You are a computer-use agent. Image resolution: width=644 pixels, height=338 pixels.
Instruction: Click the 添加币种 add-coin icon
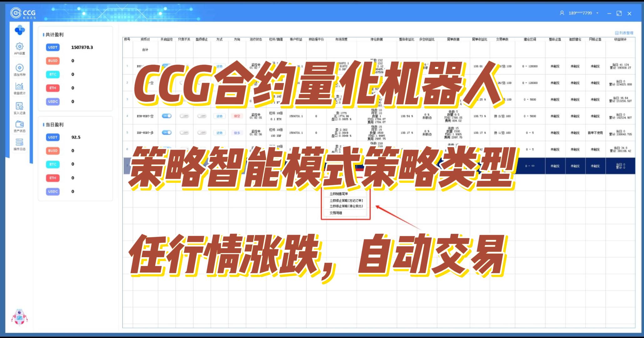[19, 68]
